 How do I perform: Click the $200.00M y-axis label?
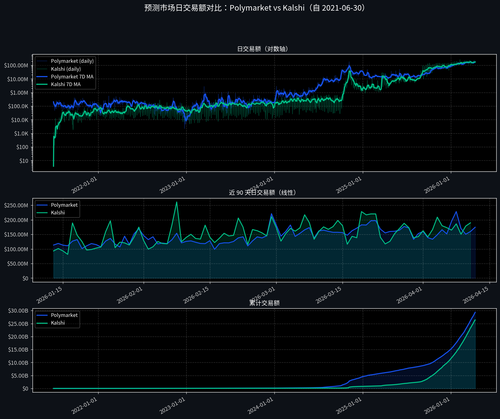pyautogui.click(x=16, y=220)
